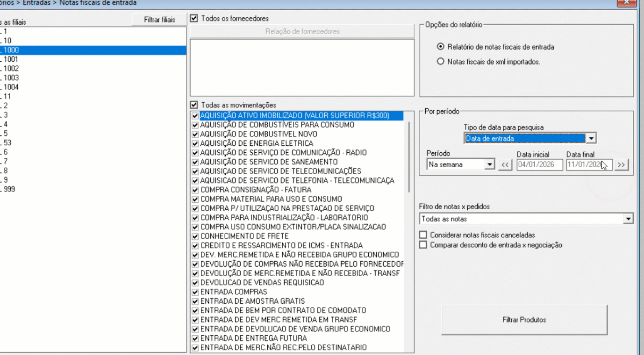The height and width of the screenshot is (355, 644).
Task: Click the Data final date field
Action: point(589,164)
